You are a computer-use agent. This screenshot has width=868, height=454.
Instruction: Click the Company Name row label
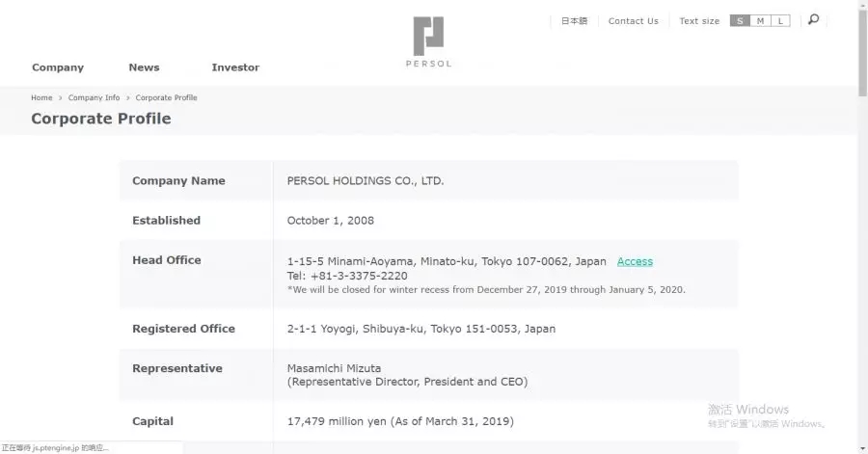click(x=178, y=181)
